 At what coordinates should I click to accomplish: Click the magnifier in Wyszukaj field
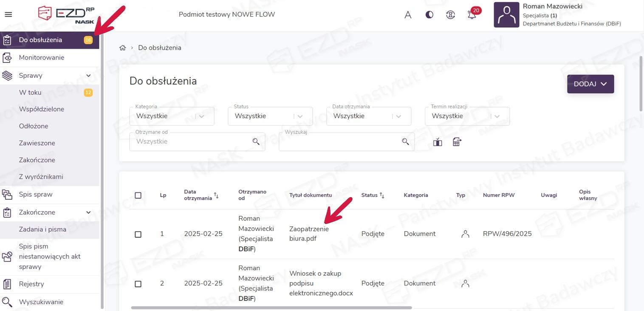point(405,141)
